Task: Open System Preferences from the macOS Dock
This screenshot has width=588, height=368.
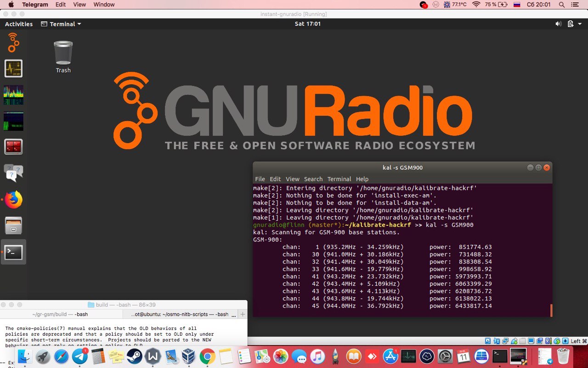Action: tap(445, 356)
